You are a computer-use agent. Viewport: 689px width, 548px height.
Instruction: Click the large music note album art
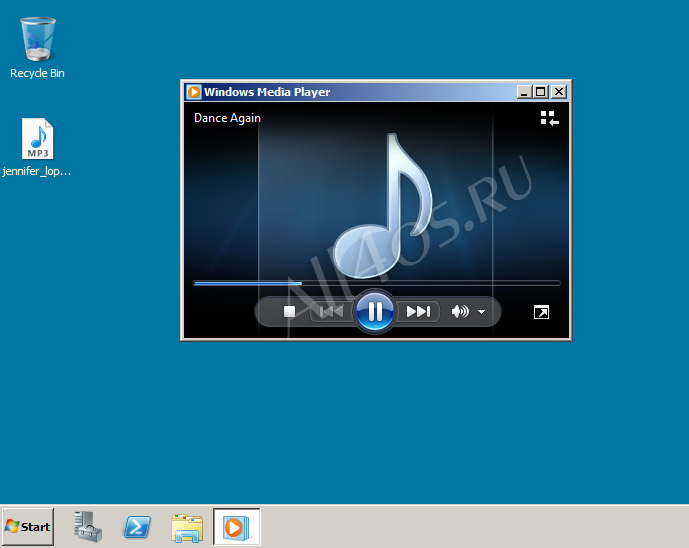pos(383,206)
